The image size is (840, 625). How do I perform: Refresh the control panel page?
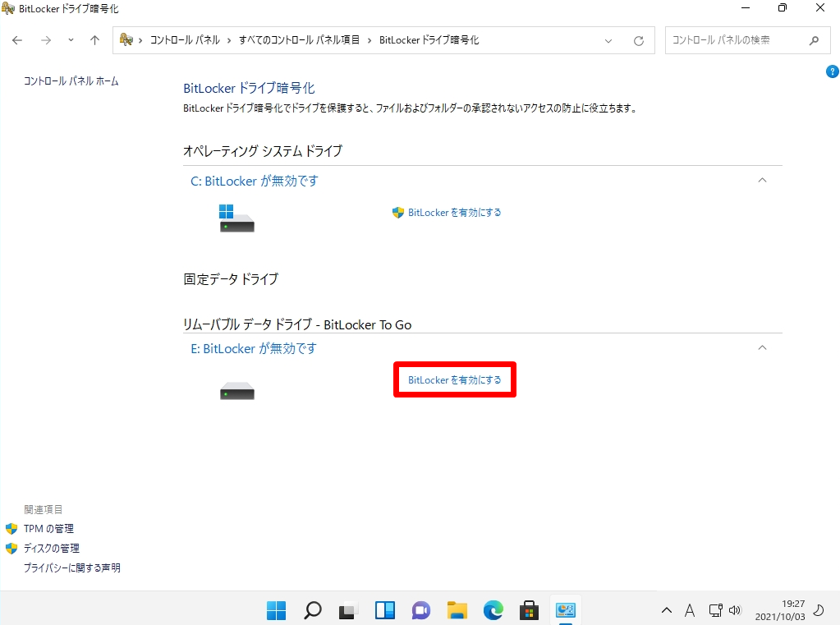click(x=639, y=41)
